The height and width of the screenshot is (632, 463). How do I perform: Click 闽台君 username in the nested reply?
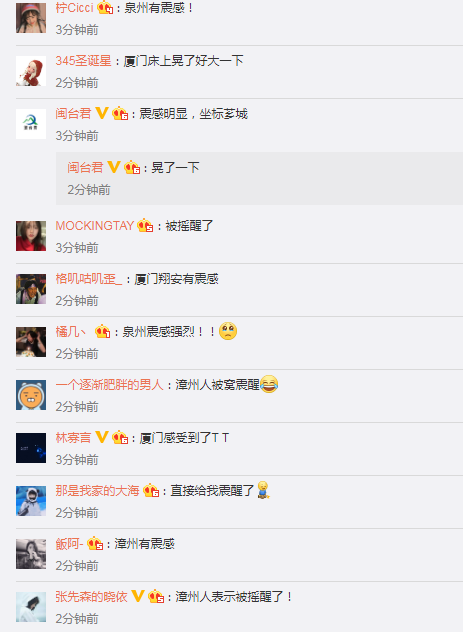pos(85,168)
